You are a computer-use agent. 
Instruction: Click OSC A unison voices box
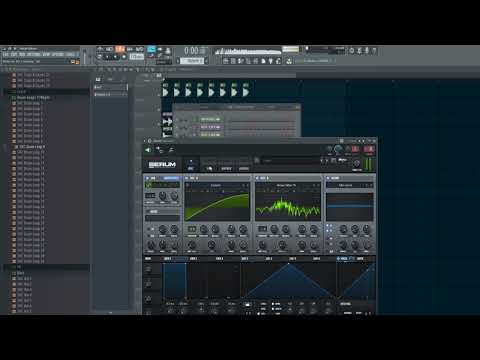tap(192, 229)
